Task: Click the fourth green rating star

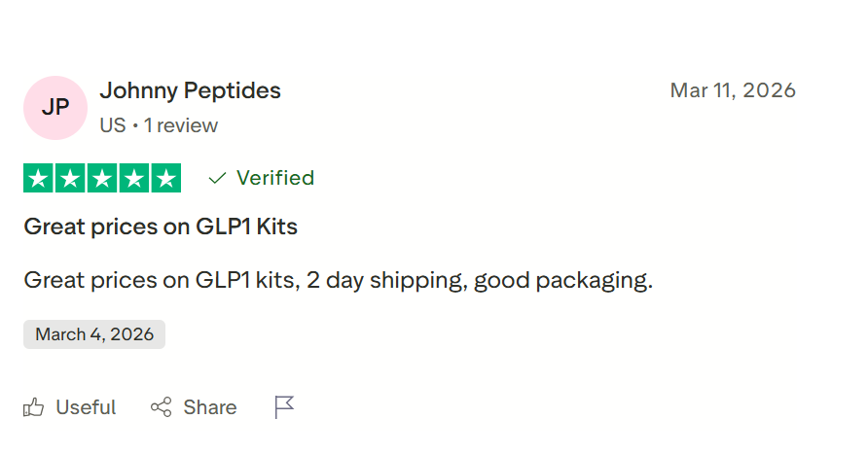Action: coord(134,178)
